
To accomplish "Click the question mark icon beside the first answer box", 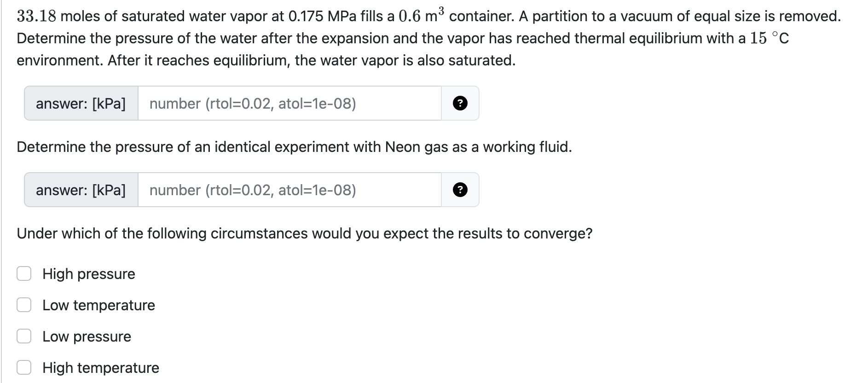I will tap(461, 104).
